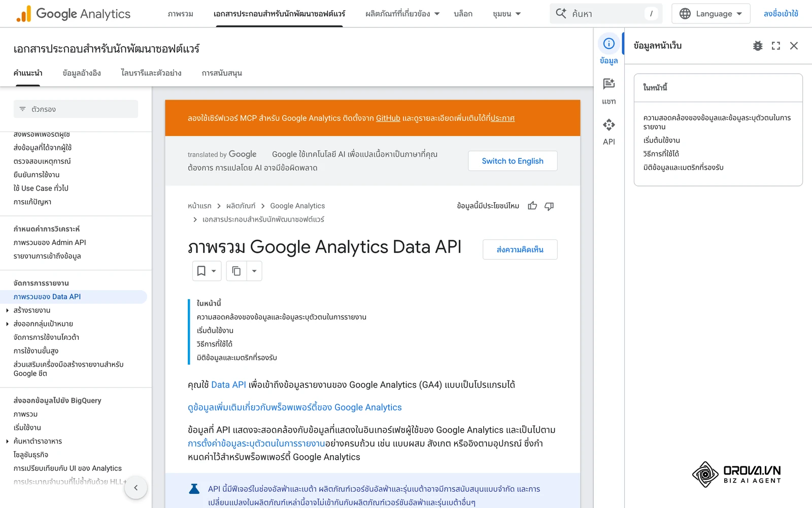Expand side panel to fullscreen
Image resolution: width=812 pixels, height=508 pixels.
point(776,46)
